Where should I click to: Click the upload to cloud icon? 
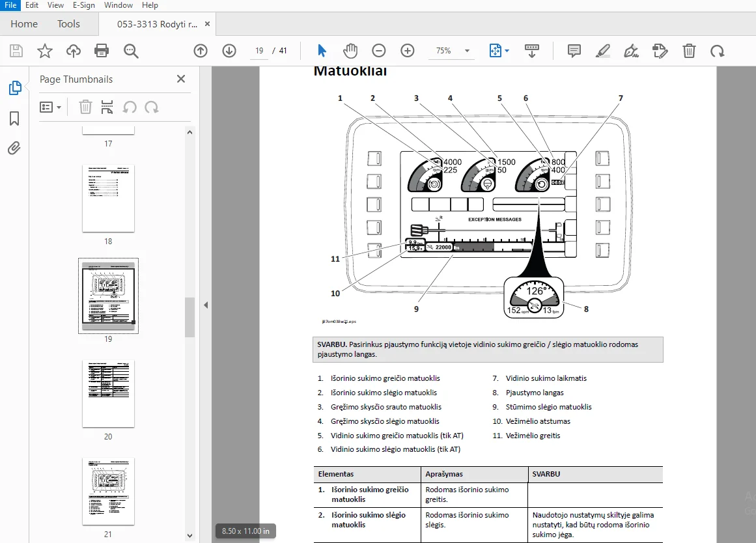pos(74,51)
